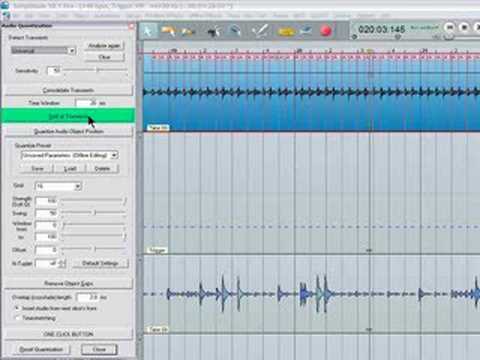Click the Strength value field
Viewport: 480px width, 360px height.
(x=47, y=201)
